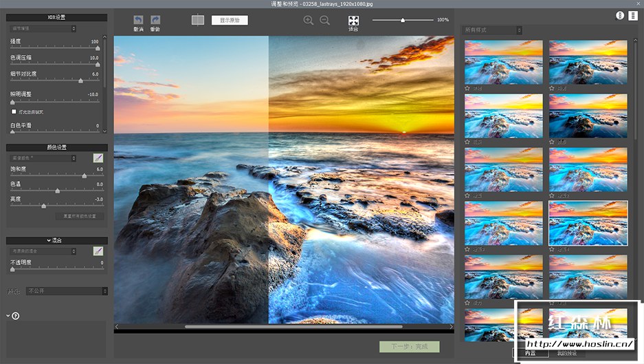
Task: Open the preset style filter dropdown
Action: (493, 30)
